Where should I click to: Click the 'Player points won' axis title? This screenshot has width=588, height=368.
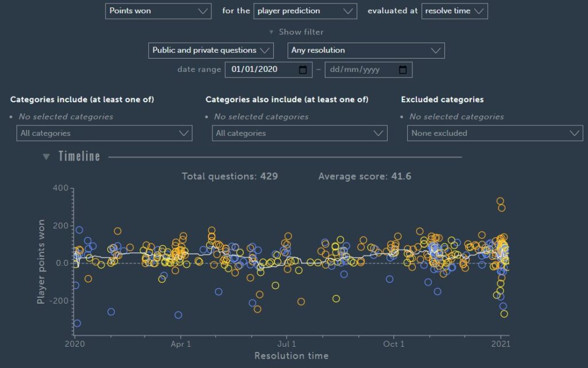[x=41, y=262]
